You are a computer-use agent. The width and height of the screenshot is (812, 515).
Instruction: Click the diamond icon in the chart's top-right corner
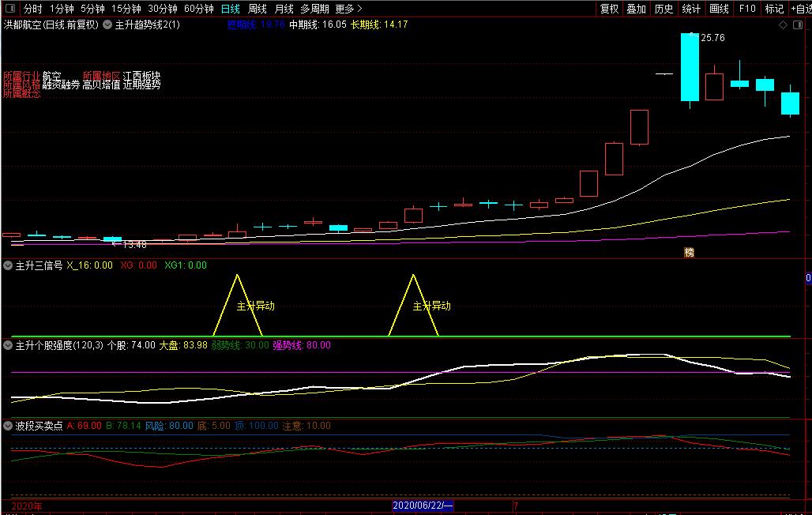pyautogui.click(x=783, y=24)
